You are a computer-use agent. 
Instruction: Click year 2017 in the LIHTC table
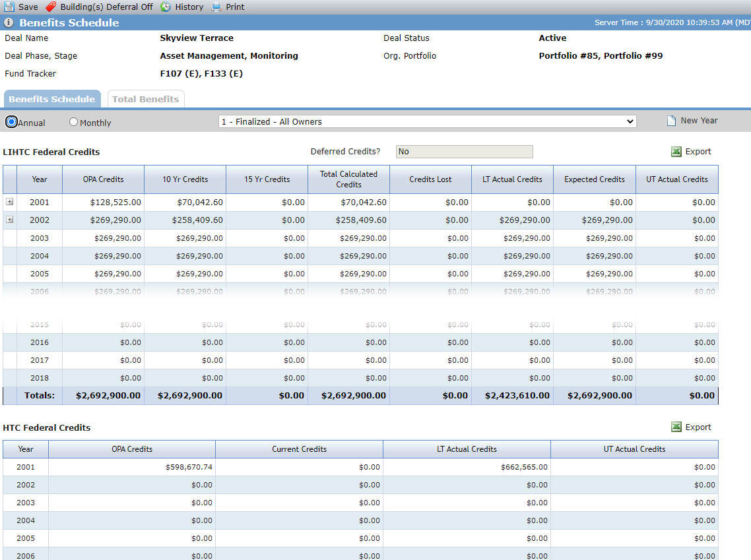[40, 360]
